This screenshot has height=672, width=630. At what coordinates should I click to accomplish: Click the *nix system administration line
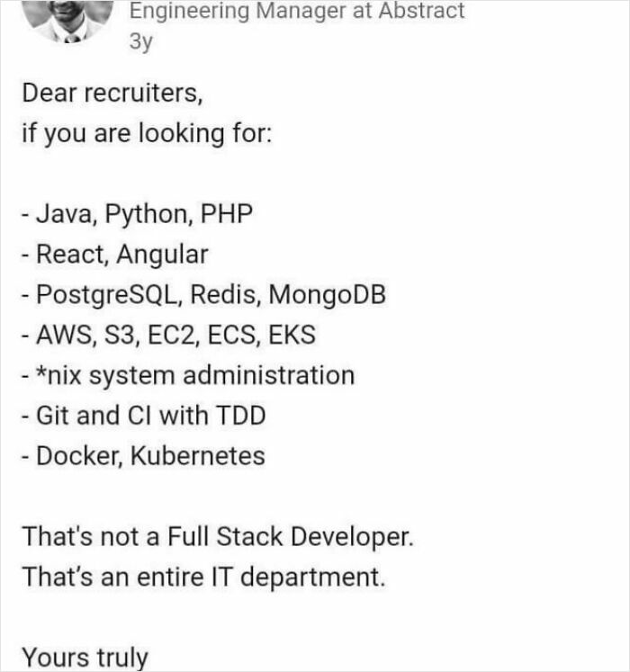click(187, 375)
